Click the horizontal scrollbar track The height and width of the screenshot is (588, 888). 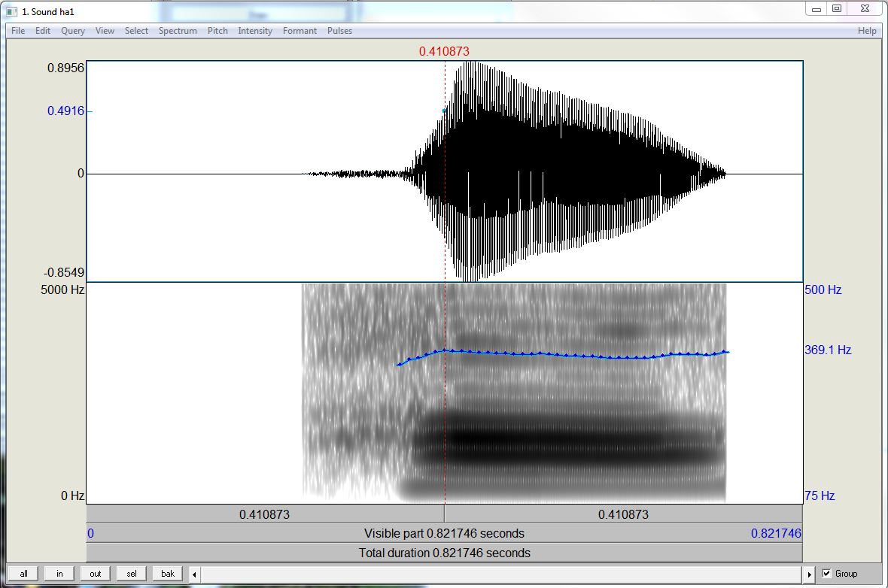[x=502, y=574]
